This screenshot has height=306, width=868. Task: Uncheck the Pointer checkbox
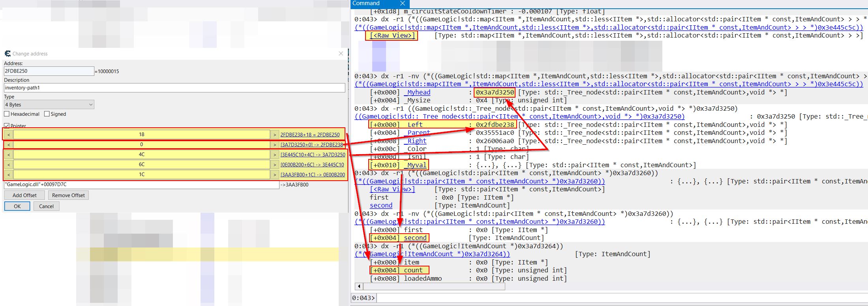point(7,126)
